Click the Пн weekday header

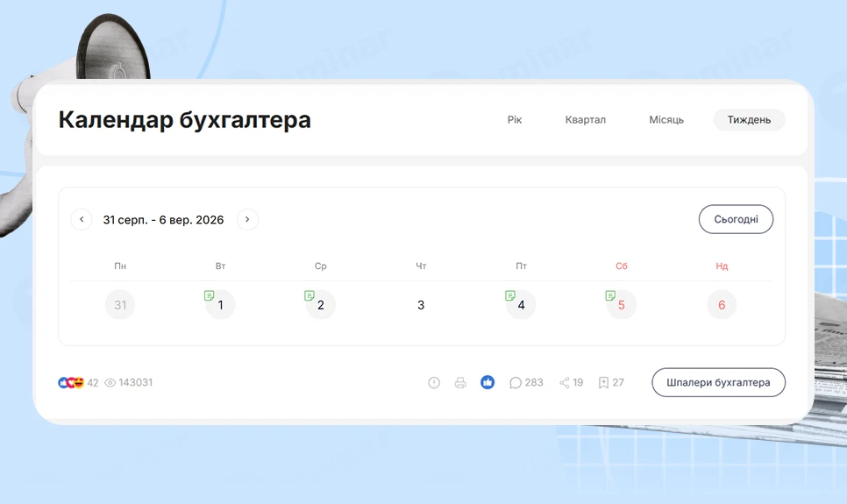[x=120, y=266]
